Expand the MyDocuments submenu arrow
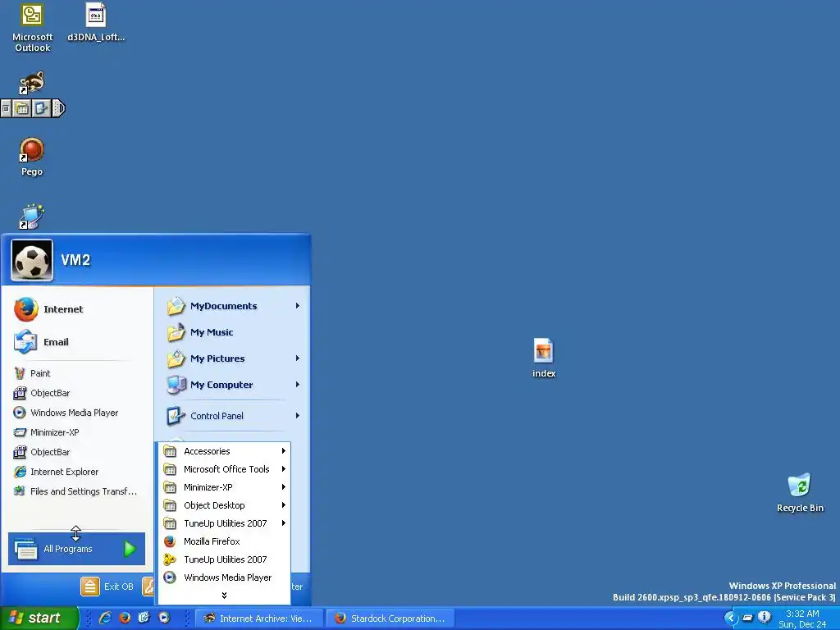The height and width of the screenshot is (630, 840). (297, 306)
